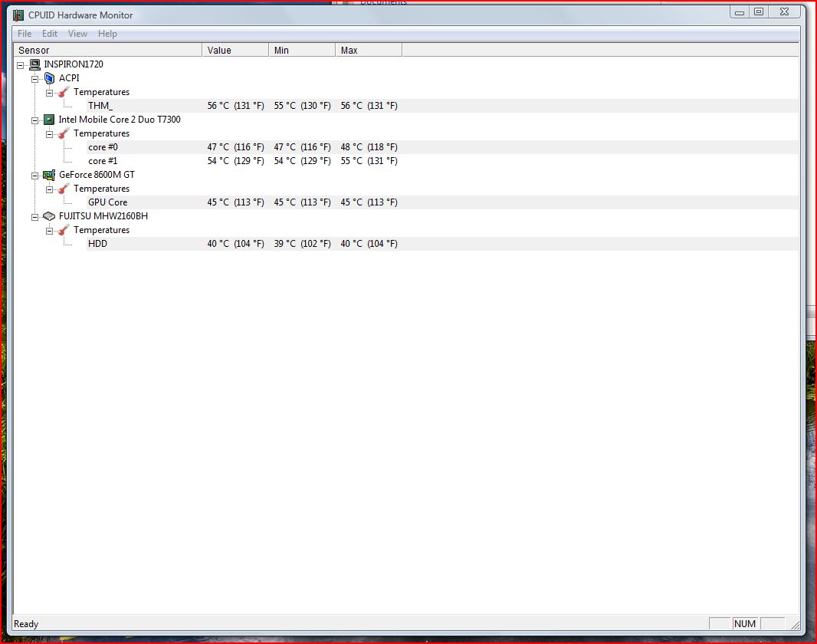Click the Ready status bar text
The height and width of the screenshot is (644, 817).
(x=26, y=623)
